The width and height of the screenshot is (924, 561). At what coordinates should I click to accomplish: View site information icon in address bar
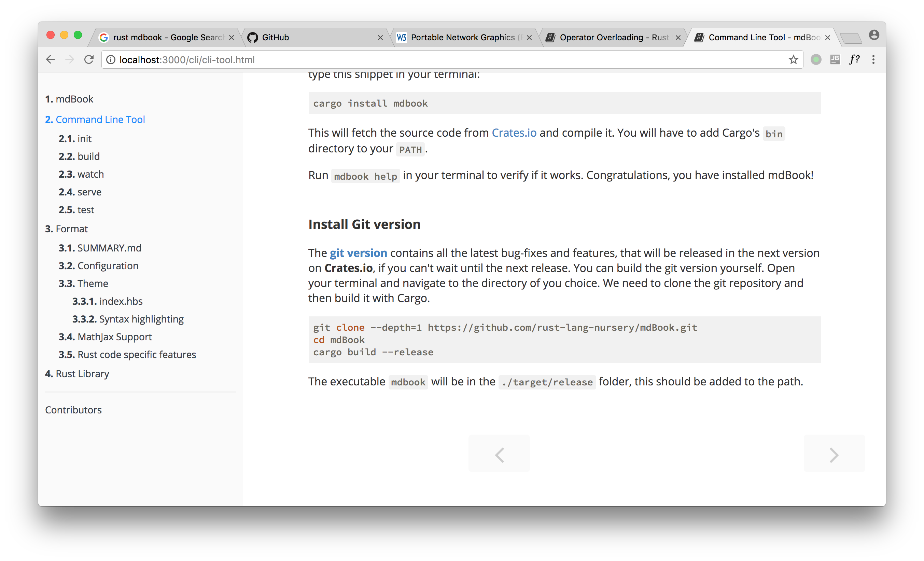[x=111, y=60]
